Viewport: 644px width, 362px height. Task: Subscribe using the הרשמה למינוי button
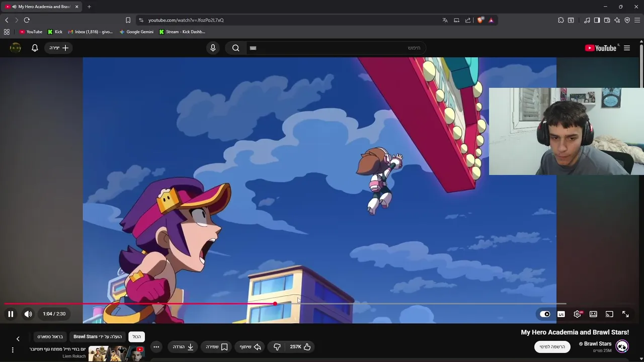(552, 346)
